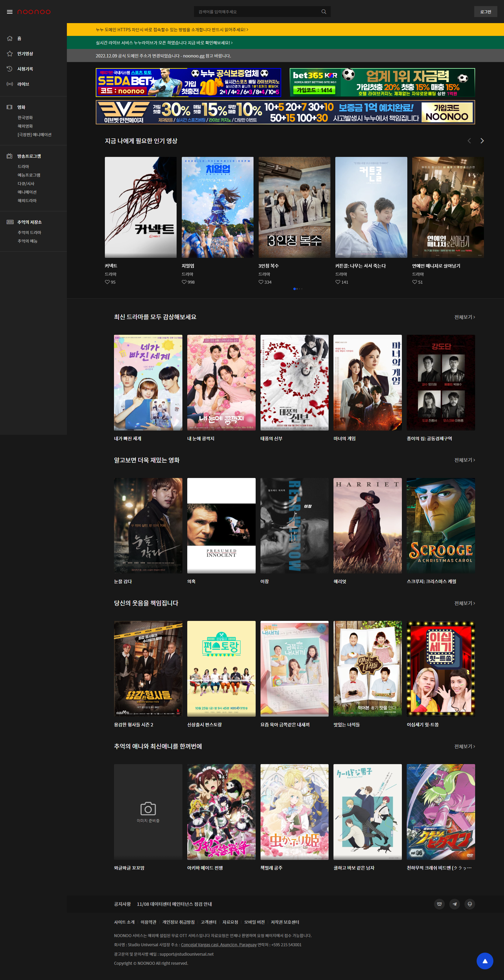This screenshot has height=980, width=504.
Task: Select 예능프로그램 in the sidebar
Action: point(29,175)
